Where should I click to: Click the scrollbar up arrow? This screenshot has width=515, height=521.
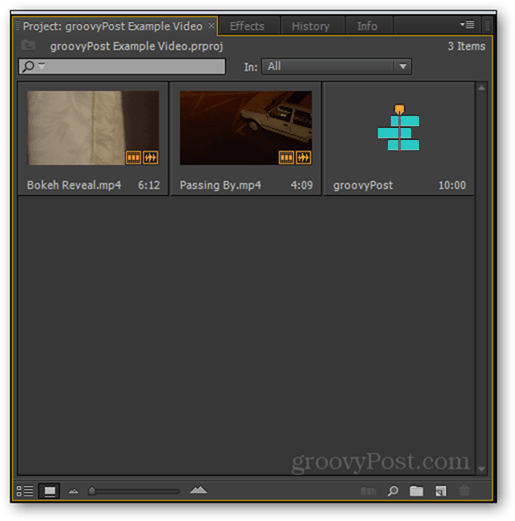tap(481, 88)
